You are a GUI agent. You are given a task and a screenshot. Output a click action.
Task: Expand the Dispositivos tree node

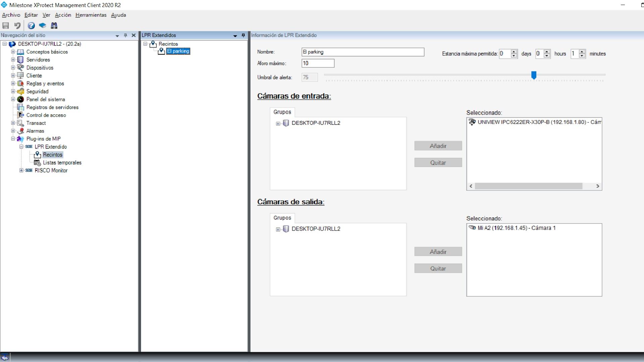pos(13,68)
